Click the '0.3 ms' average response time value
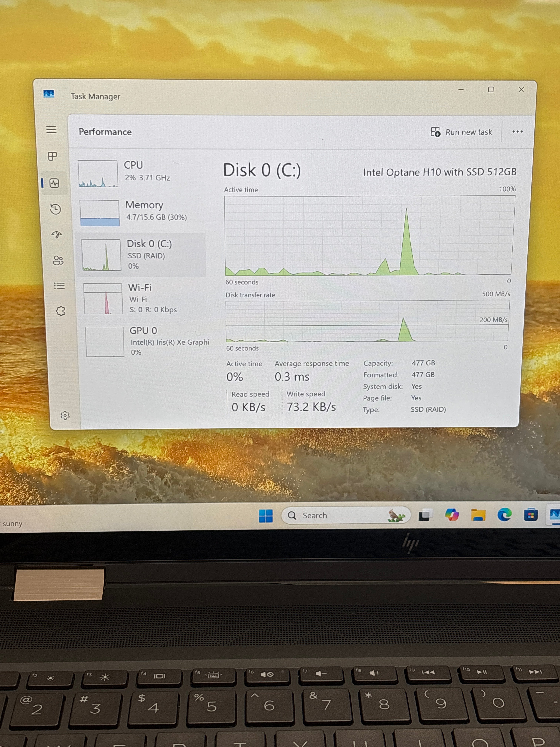560x747 pixels. pyautogui.click(x=292, y=376)
